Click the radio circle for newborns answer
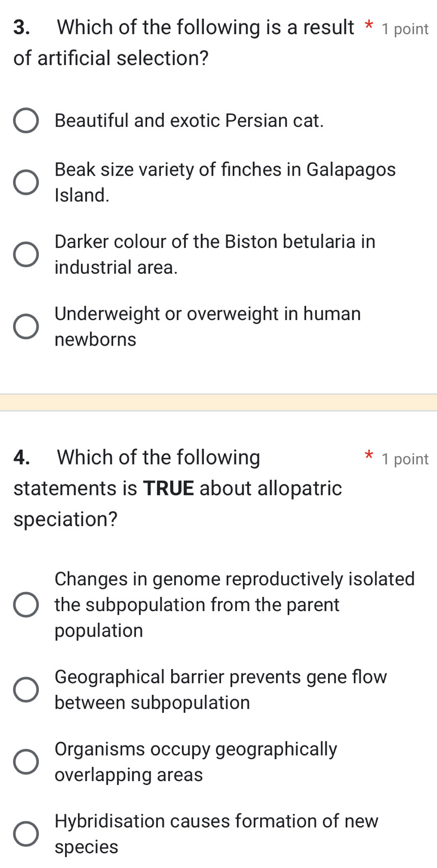This screenshot has height=868, width=437. click(26, 326)
